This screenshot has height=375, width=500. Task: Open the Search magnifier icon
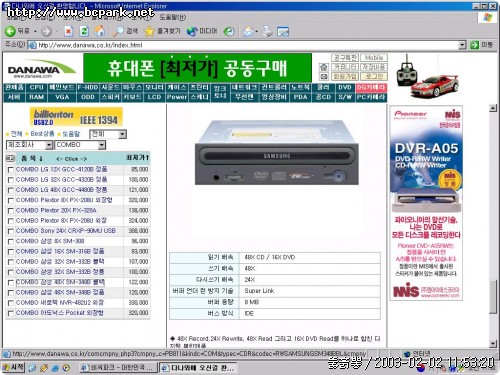118,31
